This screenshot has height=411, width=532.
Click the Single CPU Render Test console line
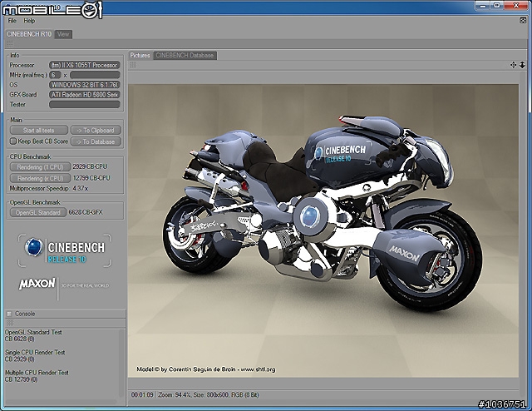(x=35, y=353)
